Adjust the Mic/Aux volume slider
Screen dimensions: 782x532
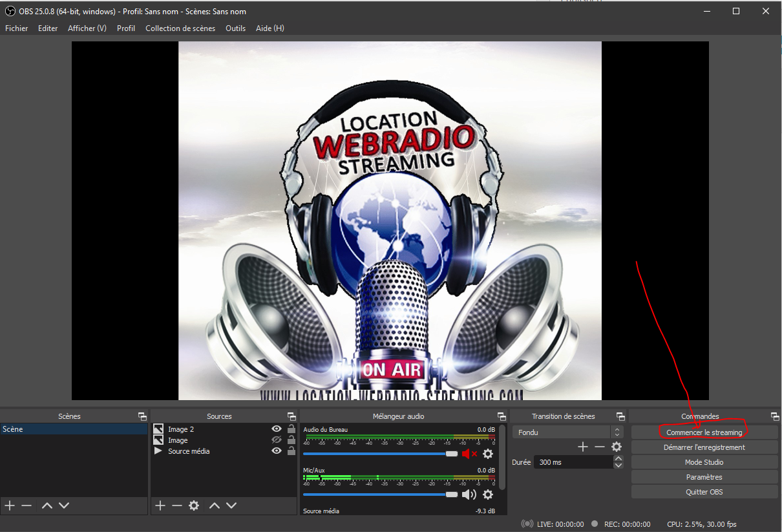(381, 495)
